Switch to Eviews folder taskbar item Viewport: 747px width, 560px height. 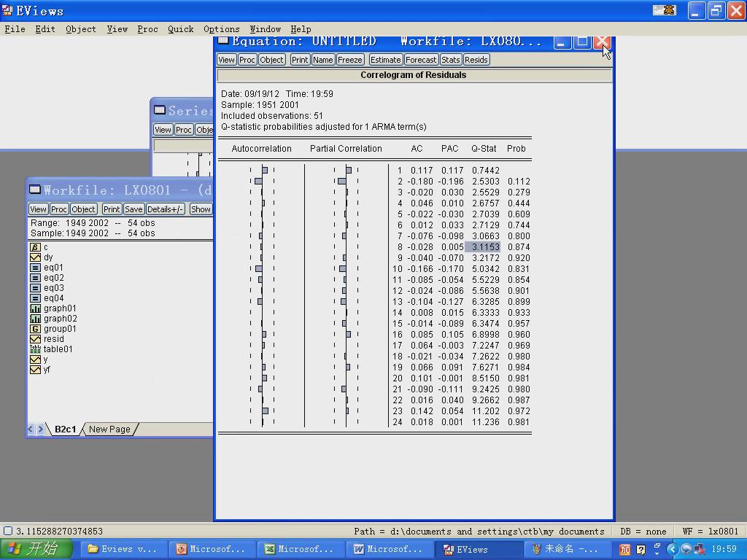[123, 550]
